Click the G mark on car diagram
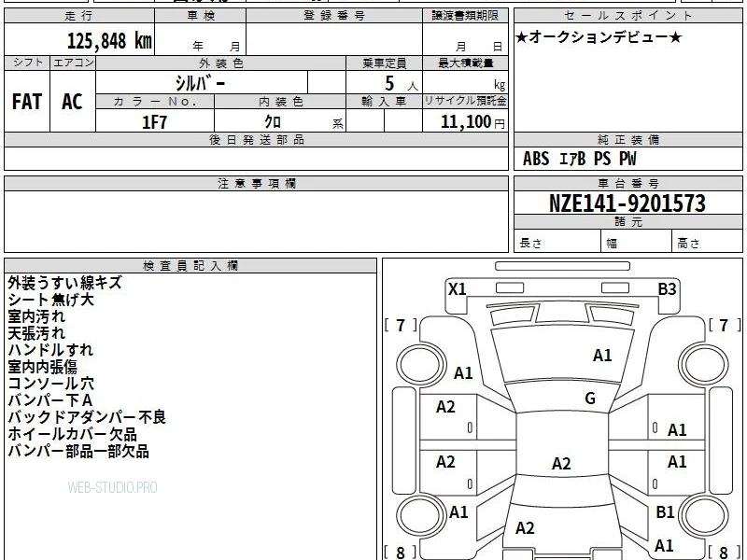 (590, 399)
